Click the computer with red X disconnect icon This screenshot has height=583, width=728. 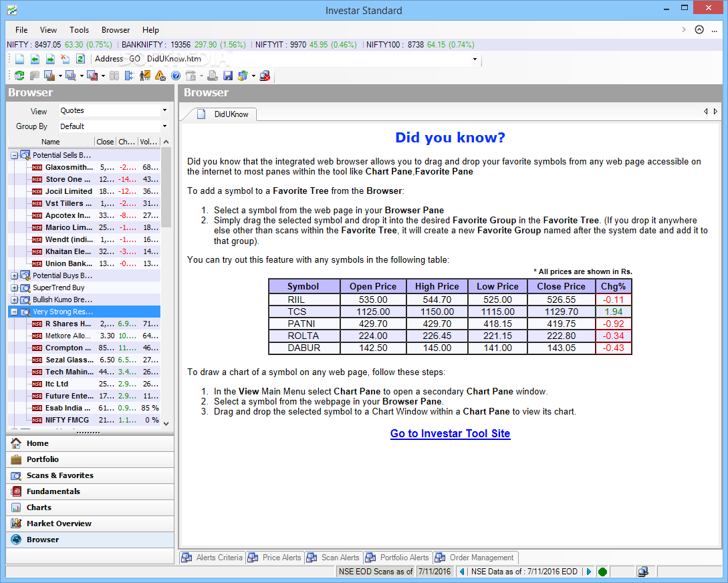[265, 76]
